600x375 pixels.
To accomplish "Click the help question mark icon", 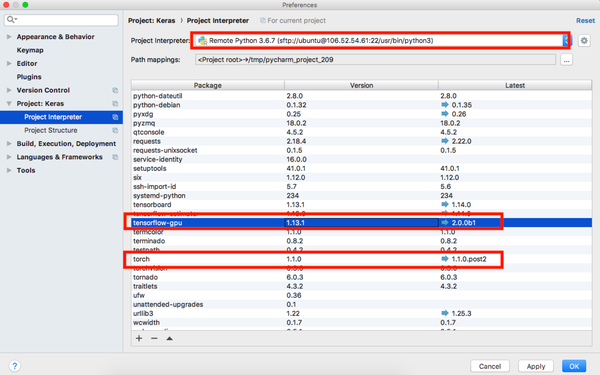I will [14, 366].
